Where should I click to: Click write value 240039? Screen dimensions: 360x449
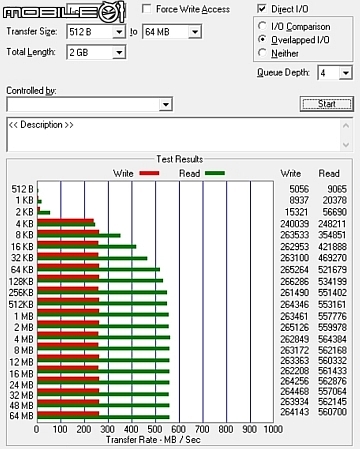[x=295, y=224]
